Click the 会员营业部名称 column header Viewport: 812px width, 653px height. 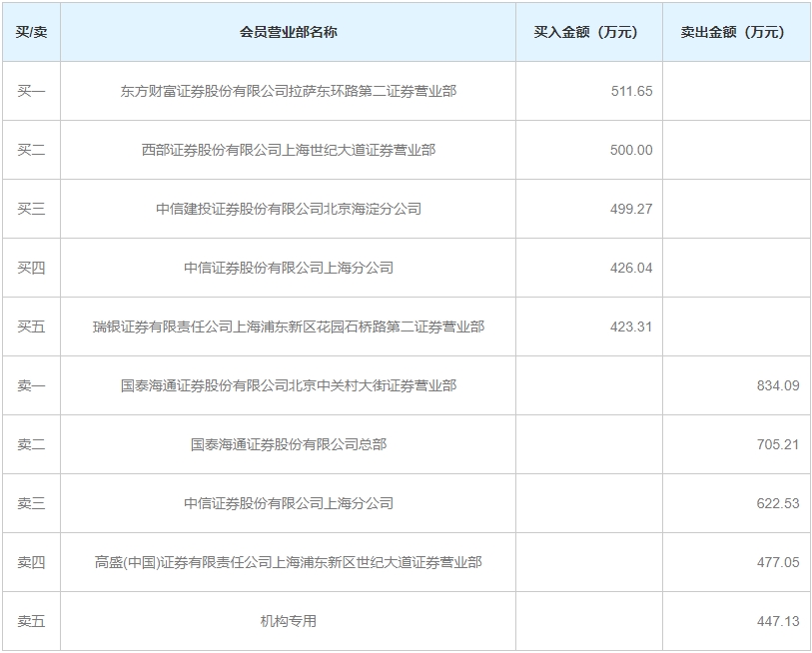(x=288, y=32)
